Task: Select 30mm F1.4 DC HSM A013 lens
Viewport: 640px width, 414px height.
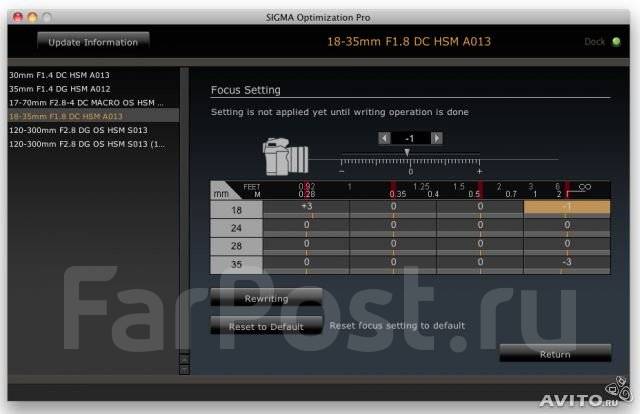Action: [58, 75]
